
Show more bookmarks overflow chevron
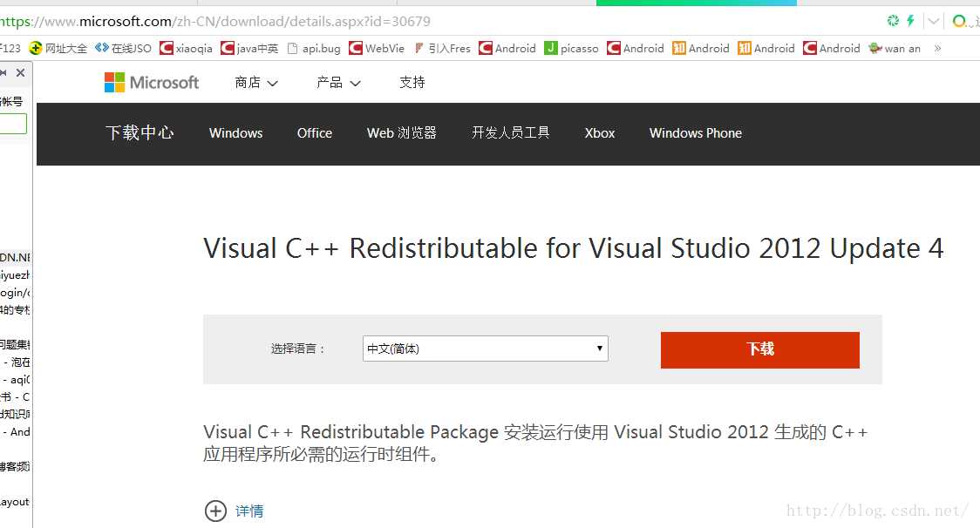click(x=937, y=48)
